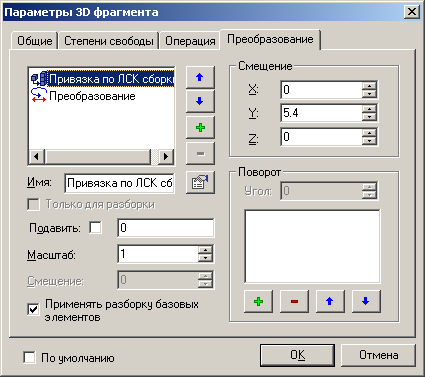This screenshot has height=377, width=425.
Task: Select Преобразование item in the list
Action: tap(92, 96)
